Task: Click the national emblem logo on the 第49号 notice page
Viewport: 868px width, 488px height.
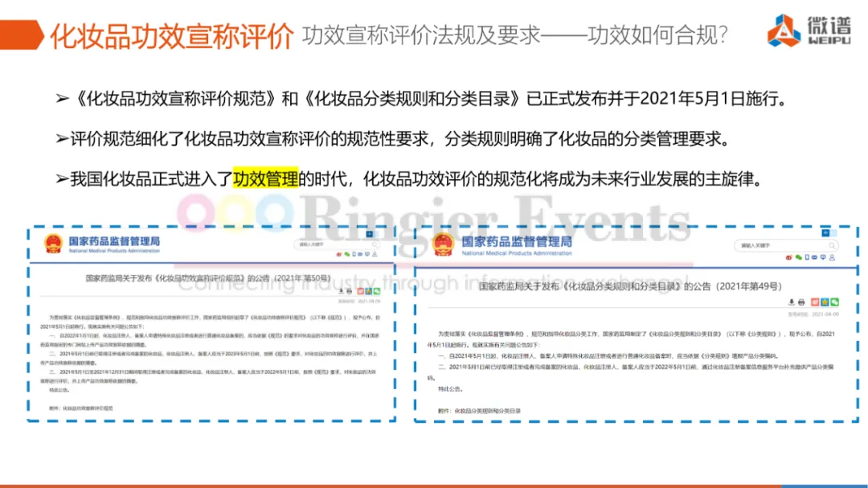Action: pos(443,244)
